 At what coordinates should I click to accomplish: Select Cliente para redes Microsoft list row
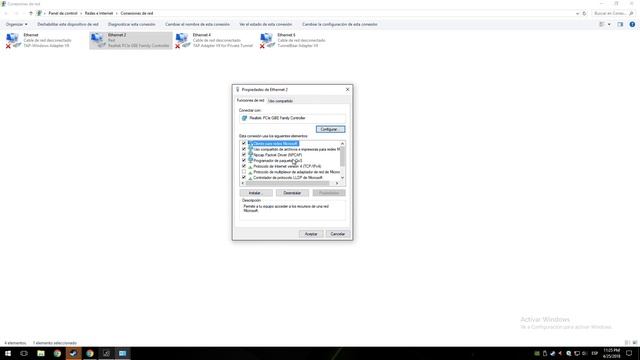click(273, 144)
